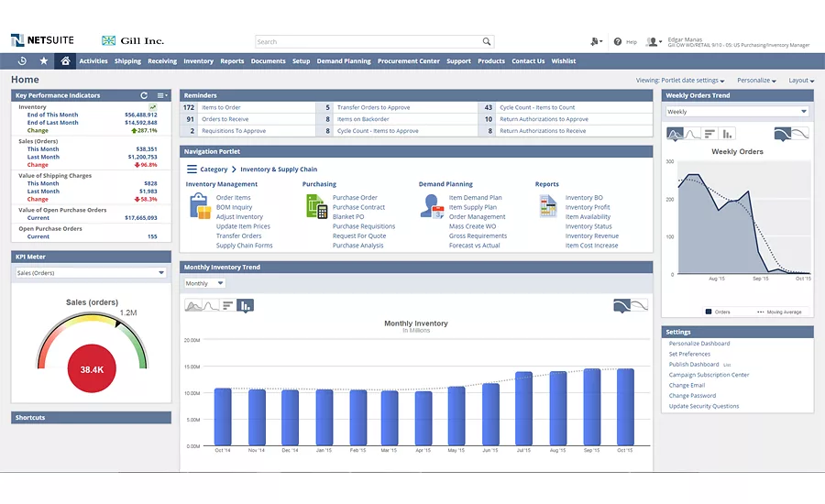The image size is (825, 504).
Task: Click the Change Password setting
Action: pos(692,396)
